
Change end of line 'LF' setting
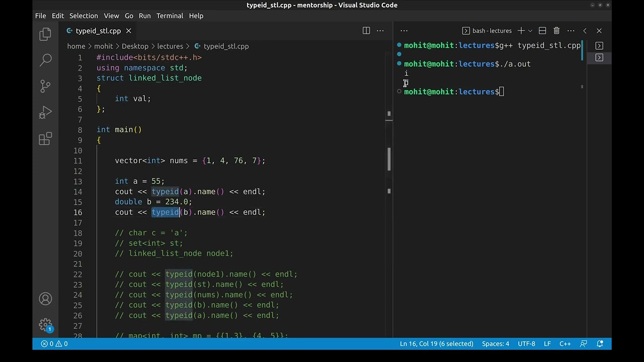coord(547,344)
